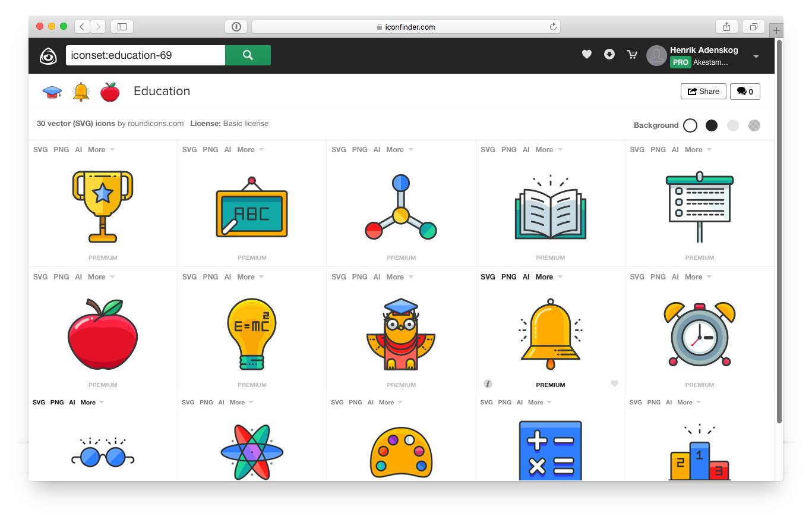The height and width of the screenshot is (525, 812).
Task: Toggle Safari sidebar
Action: (122, 27)
